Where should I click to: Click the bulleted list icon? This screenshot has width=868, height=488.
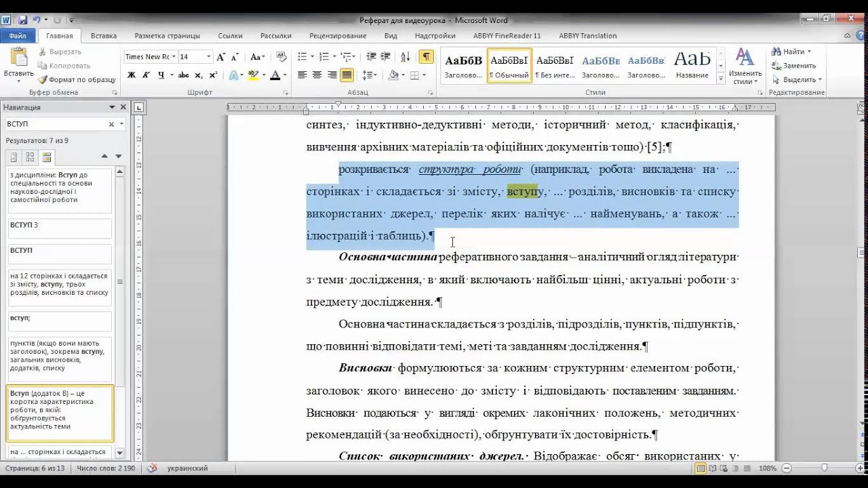[x=302, y=57]
